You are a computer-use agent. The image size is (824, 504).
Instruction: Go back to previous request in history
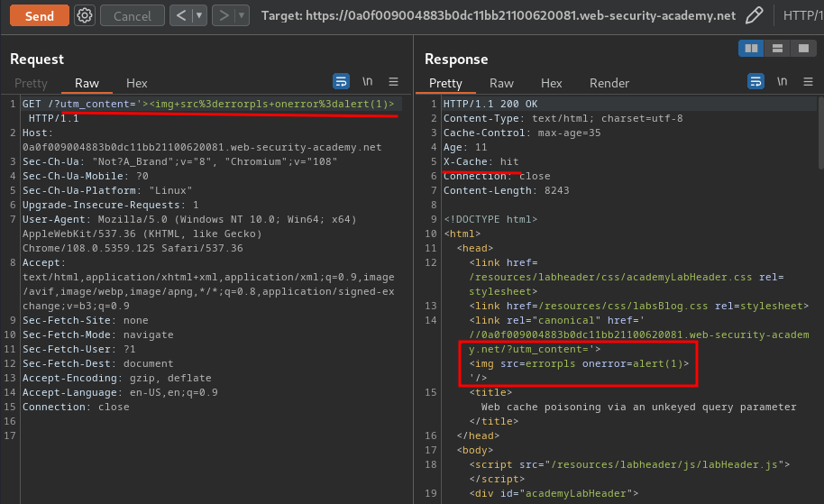point(181,15)
